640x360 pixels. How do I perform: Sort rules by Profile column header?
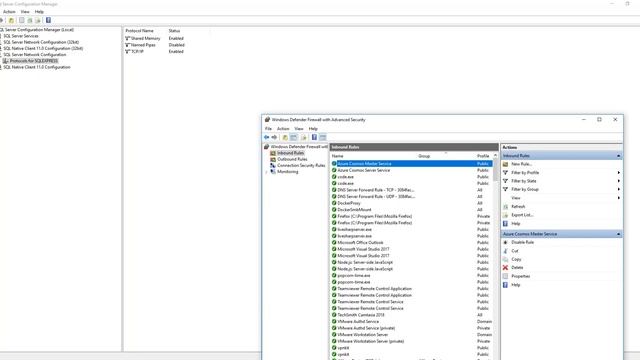tap(483, 156)
